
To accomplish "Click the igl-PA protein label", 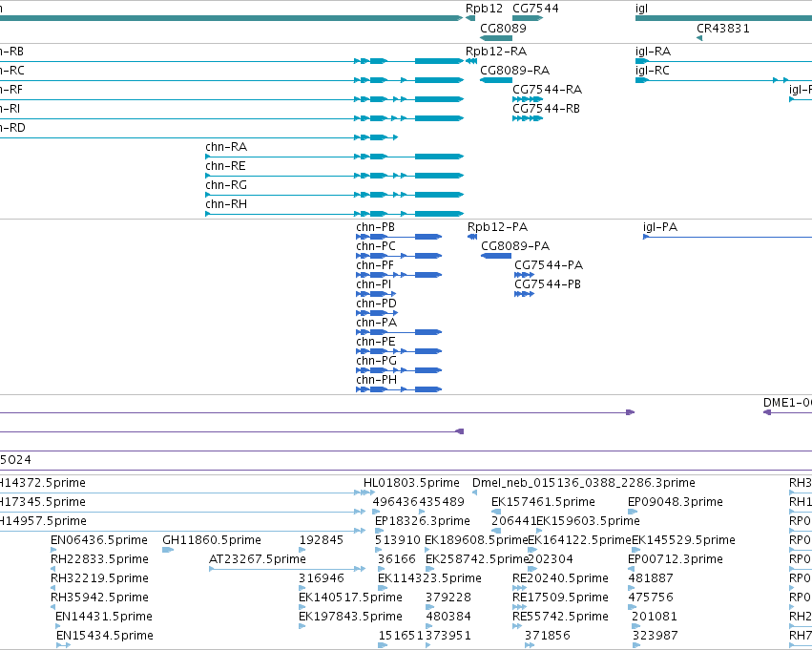I will 660,227.
